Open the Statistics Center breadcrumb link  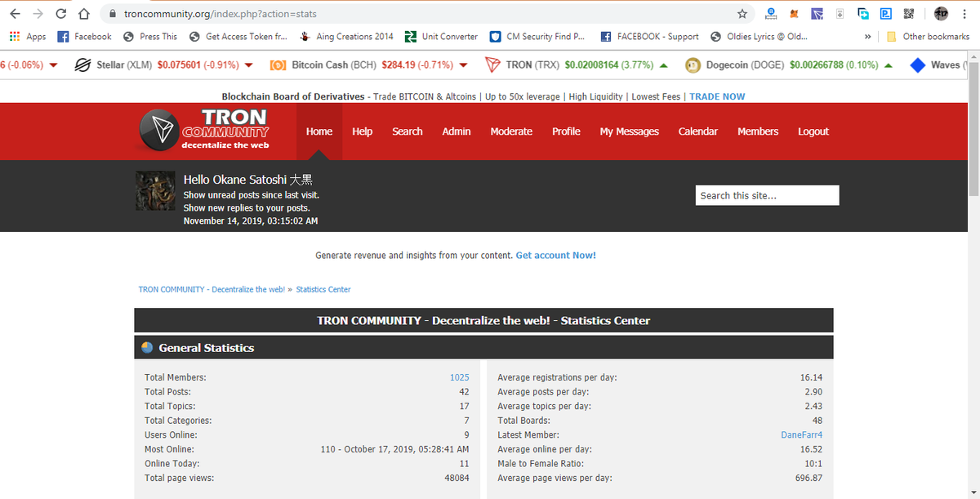tap(323, 290)
